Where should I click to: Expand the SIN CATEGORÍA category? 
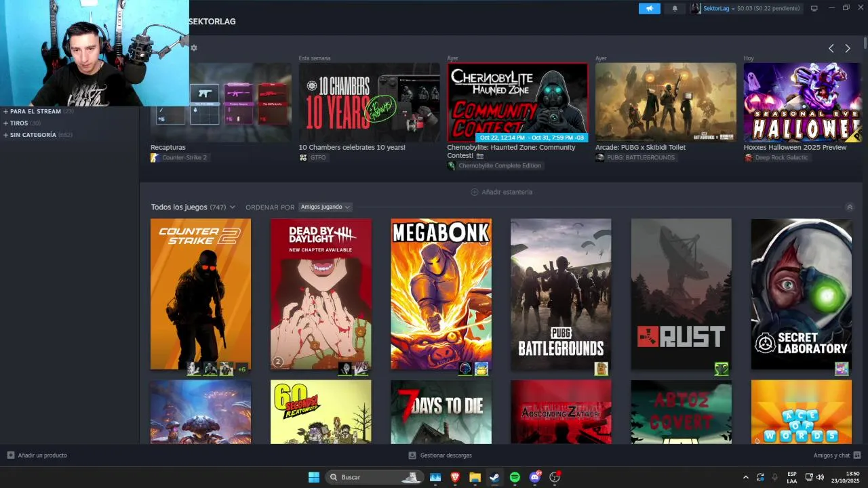pos(33,135)
